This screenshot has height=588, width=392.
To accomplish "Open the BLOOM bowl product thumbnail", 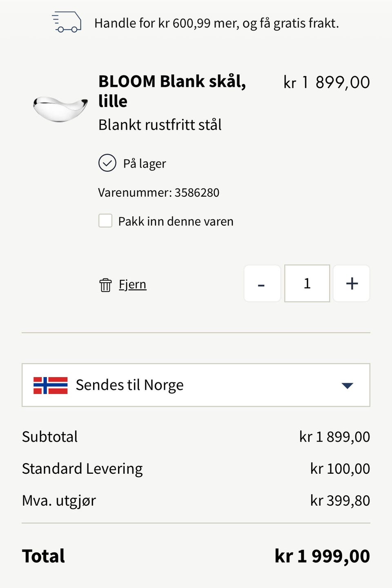I will click(x=60, y=109).
